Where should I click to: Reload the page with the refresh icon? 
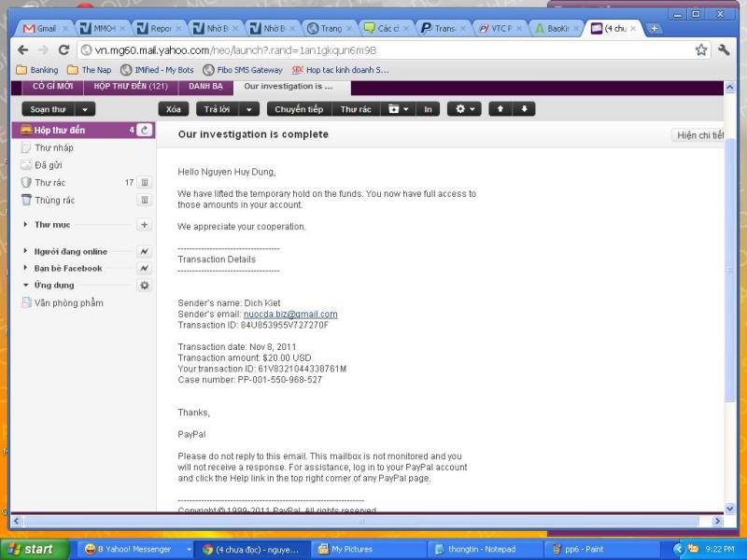coord(63,50)
